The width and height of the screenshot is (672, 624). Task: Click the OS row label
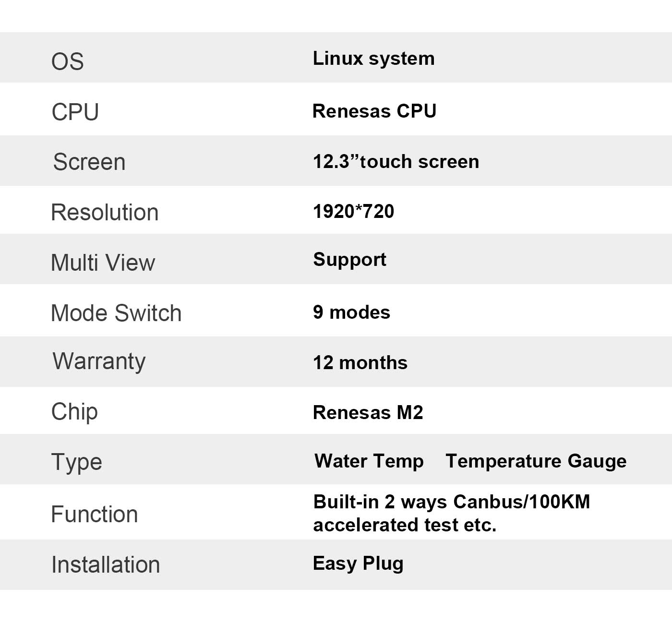click(67, 61)
